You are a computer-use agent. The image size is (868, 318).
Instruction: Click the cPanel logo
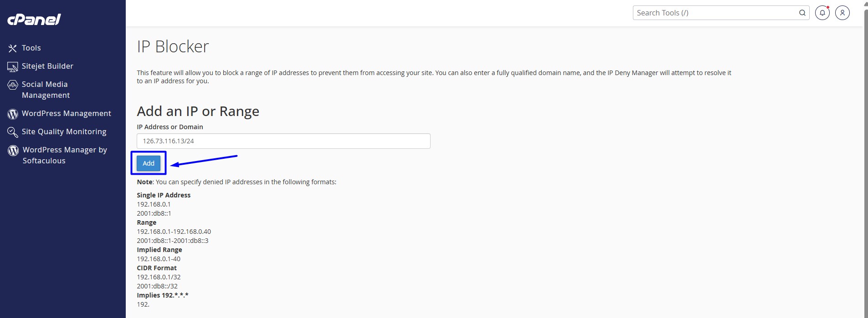click(34, 19)
